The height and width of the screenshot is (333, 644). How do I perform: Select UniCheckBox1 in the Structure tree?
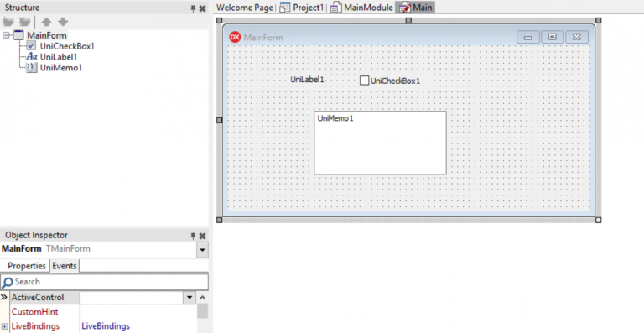67,46
